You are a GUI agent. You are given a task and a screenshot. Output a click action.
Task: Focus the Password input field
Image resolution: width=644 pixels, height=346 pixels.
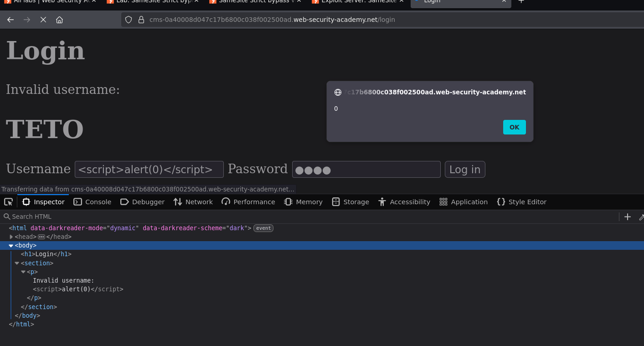[366, 170]
